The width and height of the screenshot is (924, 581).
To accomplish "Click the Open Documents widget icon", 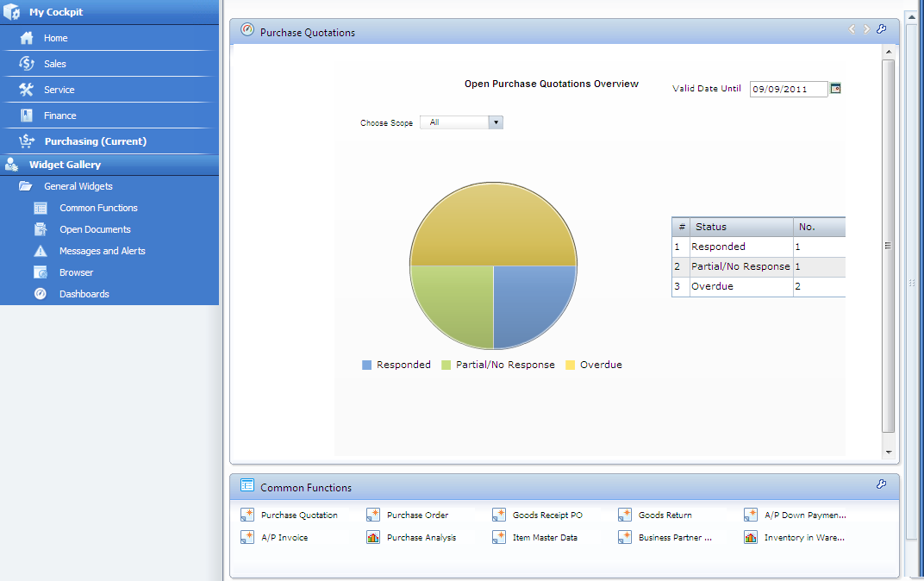I will pos(41,229).
